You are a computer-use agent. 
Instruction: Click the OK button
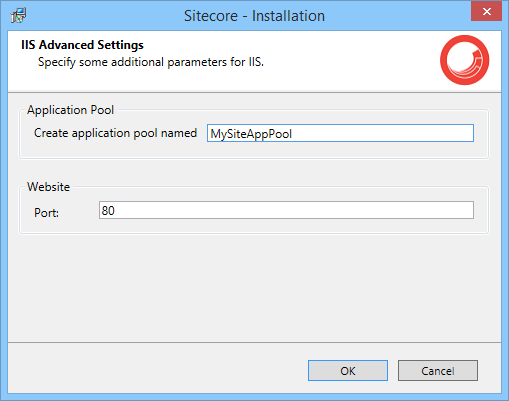click(348, 370)
